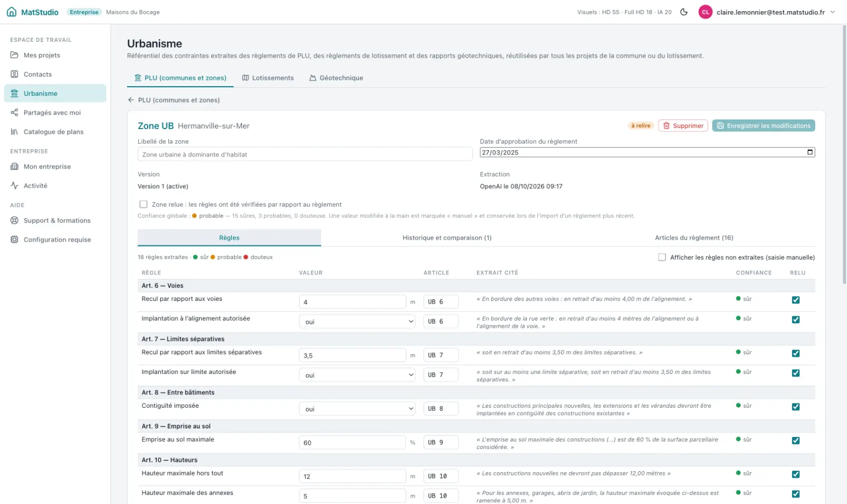Open dropdown for Implantation sur limite autorisée
This screenshot has width=847, height=504.
click(x=357, y=375)
